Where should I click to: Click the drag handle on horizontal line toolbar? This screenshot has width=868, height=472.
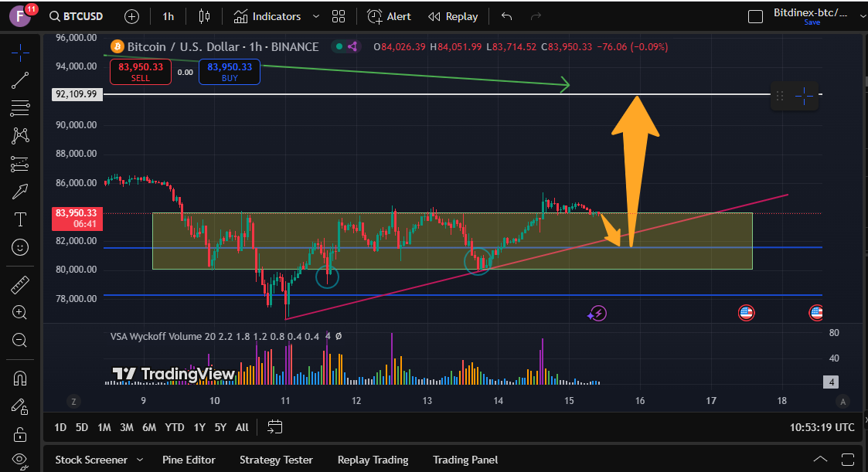[x=779, y=96]
